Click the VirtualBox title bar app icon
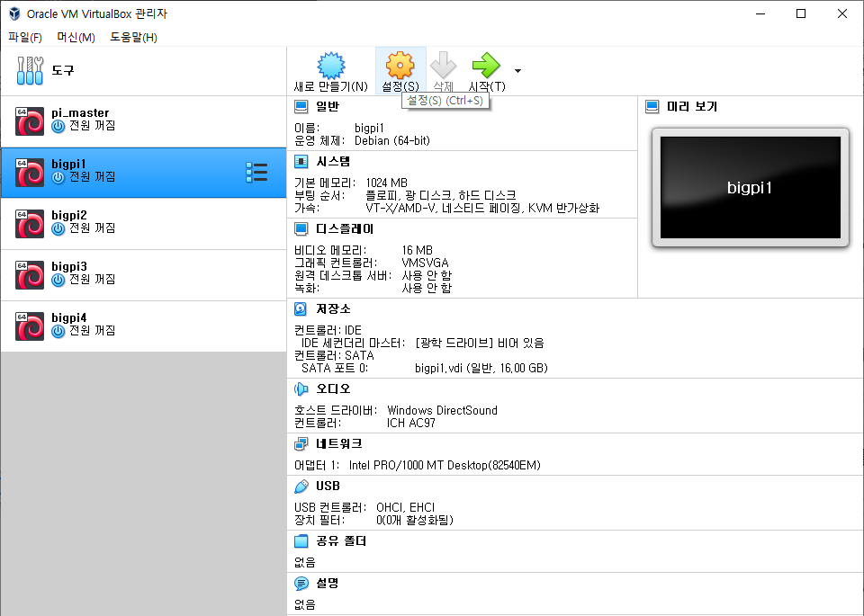Viewport: 864px width, 616px height. pos(15,13)
